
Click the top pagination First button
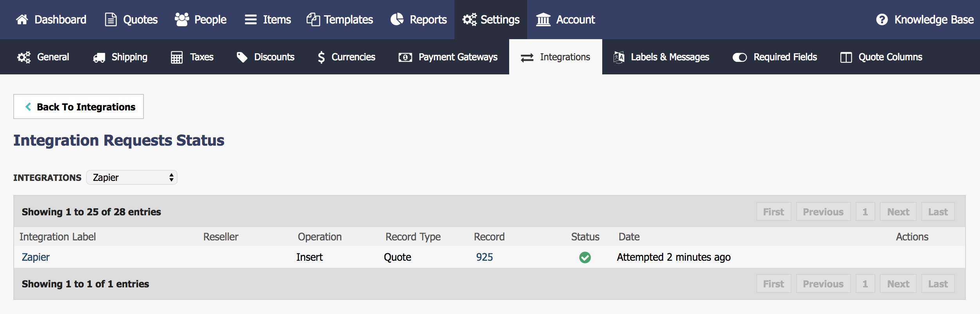[x=774, y=212]
